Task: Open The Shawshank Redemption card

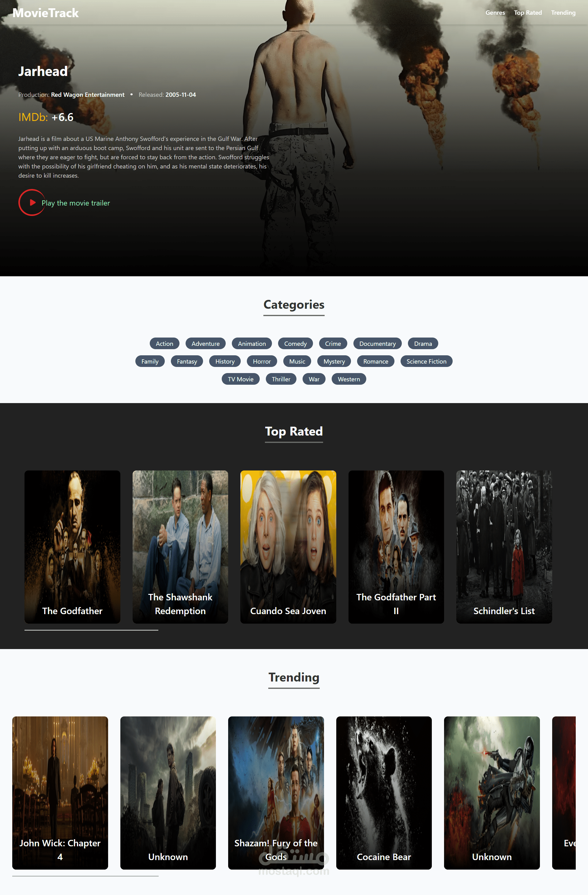Action: (x=180, y=546)
